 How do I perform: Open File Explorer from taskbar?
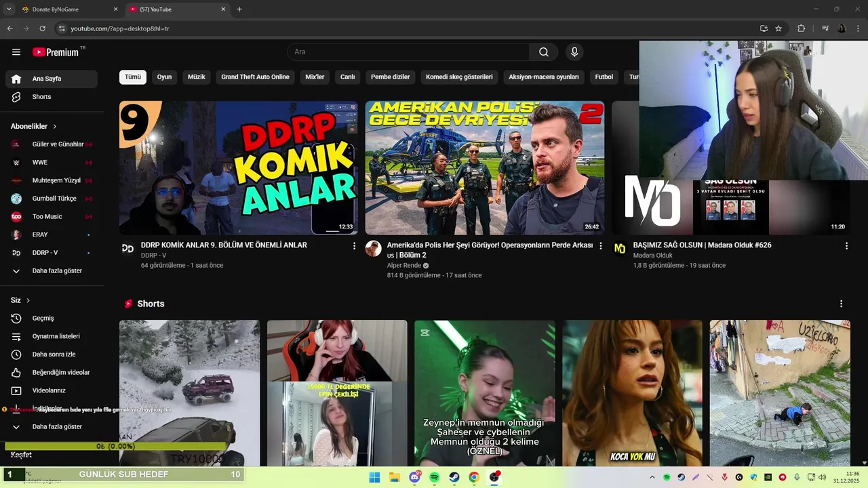coord(395,477)
